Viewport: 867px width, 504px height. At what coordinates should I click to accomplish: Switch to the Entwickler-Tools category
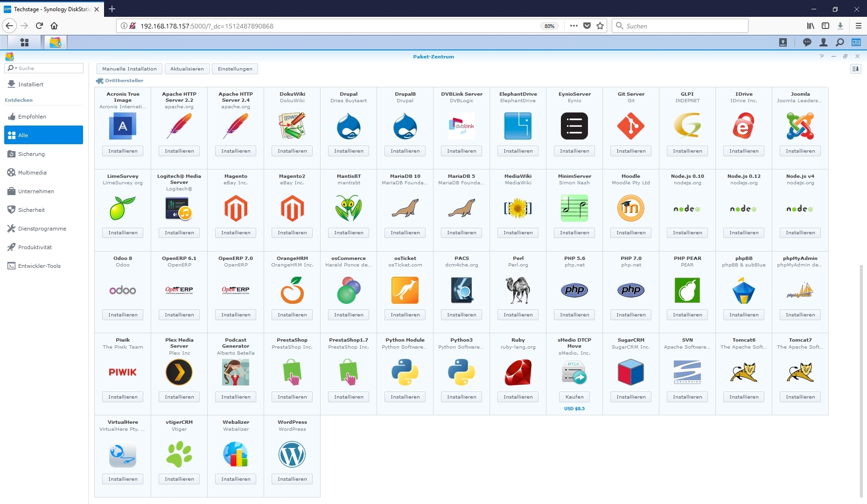point(39,266)
